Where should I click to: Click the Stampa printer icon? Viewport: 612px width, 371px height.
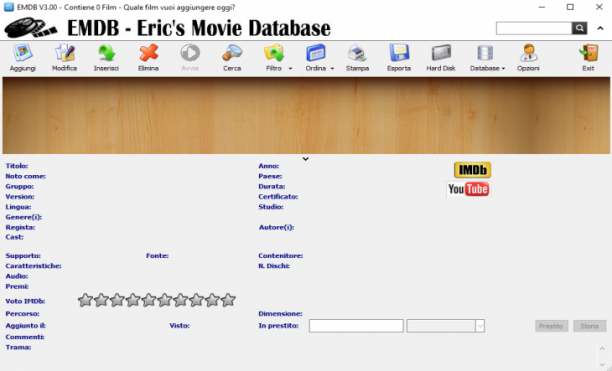click(x=357, y=53)
